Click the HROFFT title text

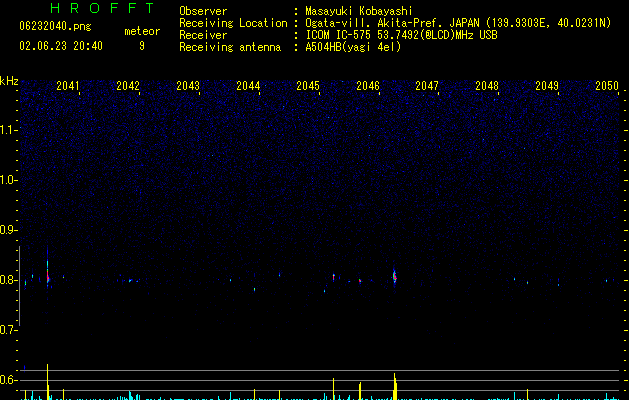tap(102, 8)
